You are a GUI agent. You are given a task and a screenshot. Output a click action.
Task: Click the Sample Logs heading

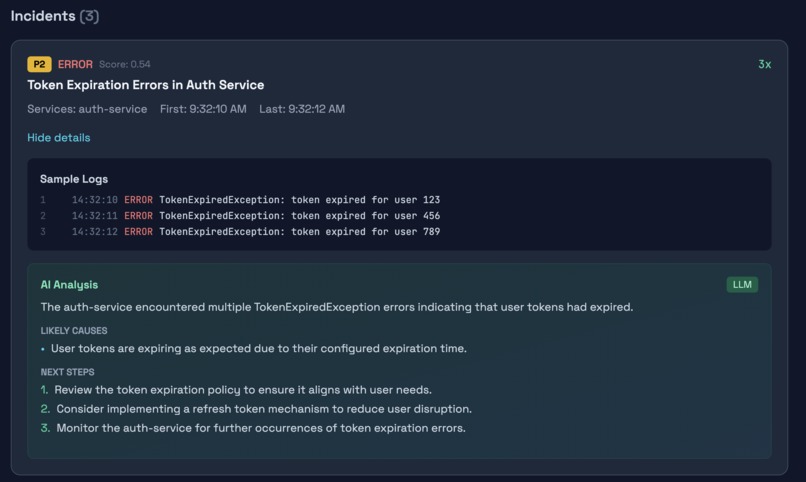[74, 179]
